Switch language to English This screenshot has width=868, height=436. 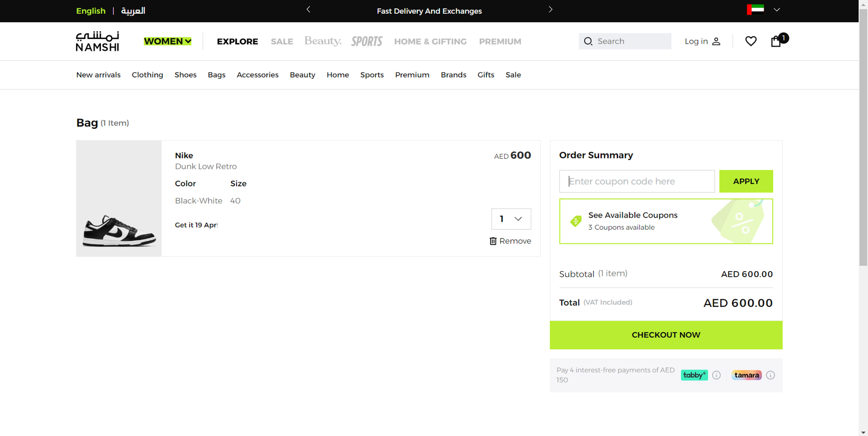click(x=91, y=11)
